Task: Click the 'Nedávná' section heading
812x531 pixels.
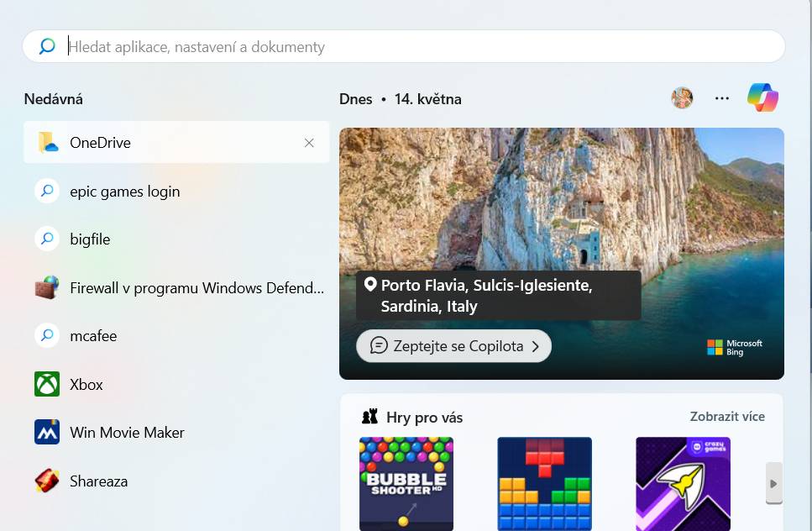Action: tap(54, 99)
